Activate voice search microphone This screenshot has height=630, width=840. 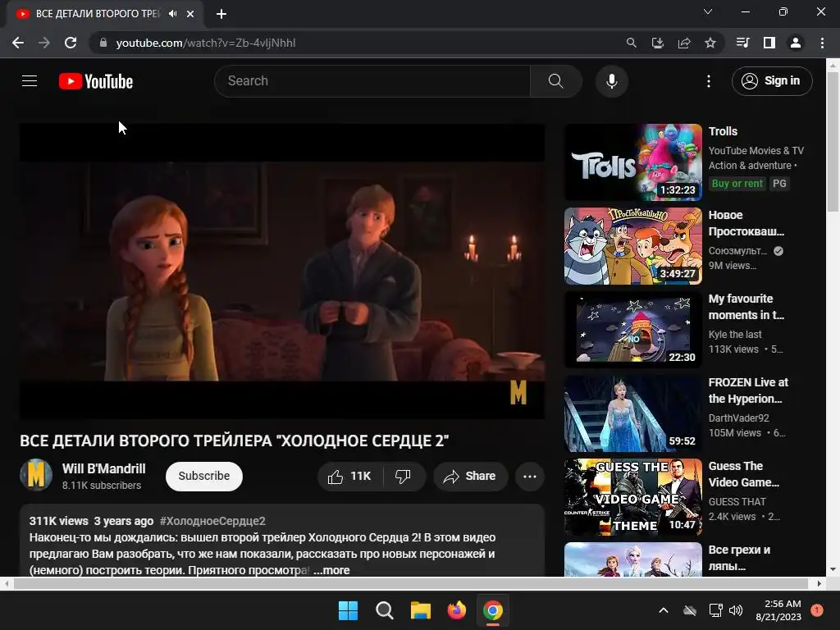tap(611, 81)
